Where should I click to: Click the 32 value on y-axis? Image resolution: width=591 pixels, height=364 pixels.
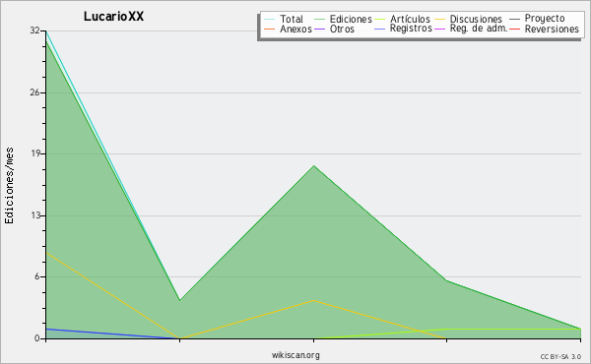35,30
